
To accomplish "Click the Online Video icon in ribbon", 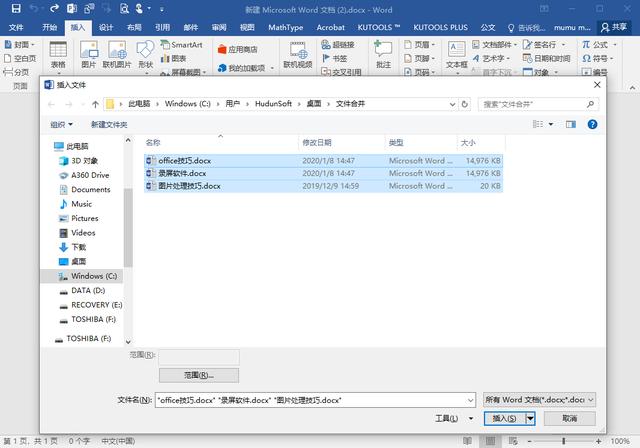I will [x=298, y=55].
